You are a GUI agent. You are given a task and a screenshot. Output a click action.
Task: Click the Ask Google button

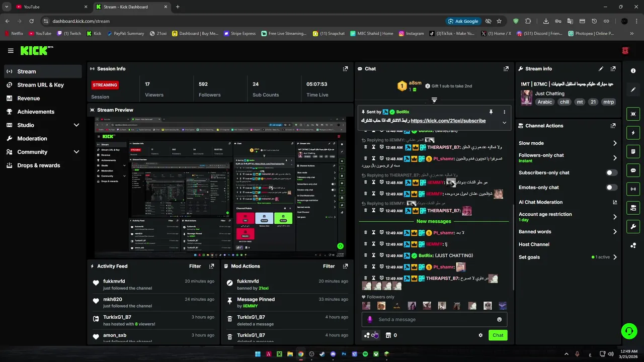[x=463, y=21]
